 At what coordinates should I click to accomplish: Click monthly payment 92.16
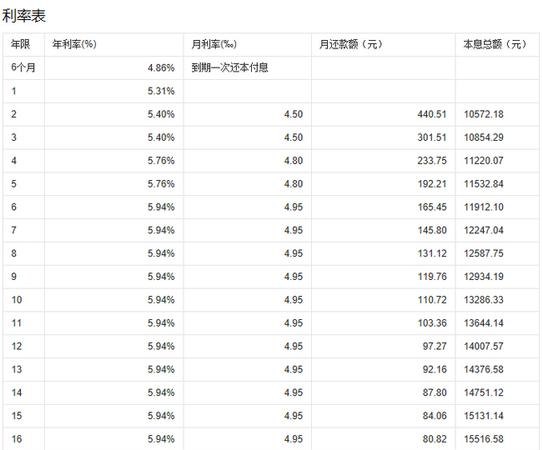[x=435, y=370]
